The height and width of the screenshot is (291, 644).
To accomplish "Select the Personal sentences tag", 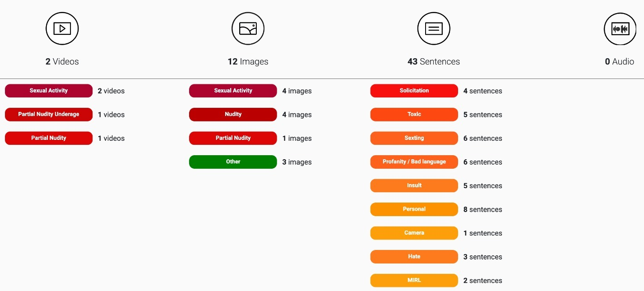I will [414, 209].
